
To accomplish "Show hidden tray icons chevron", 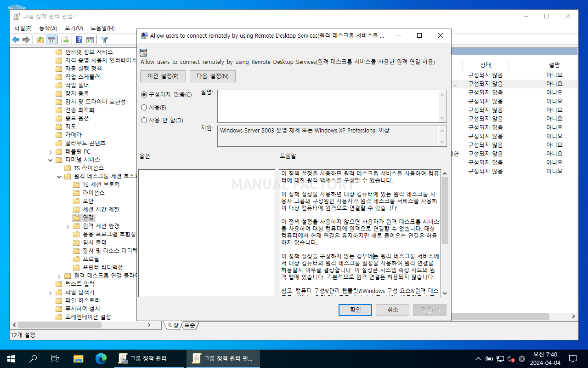I will coord(478,359).
